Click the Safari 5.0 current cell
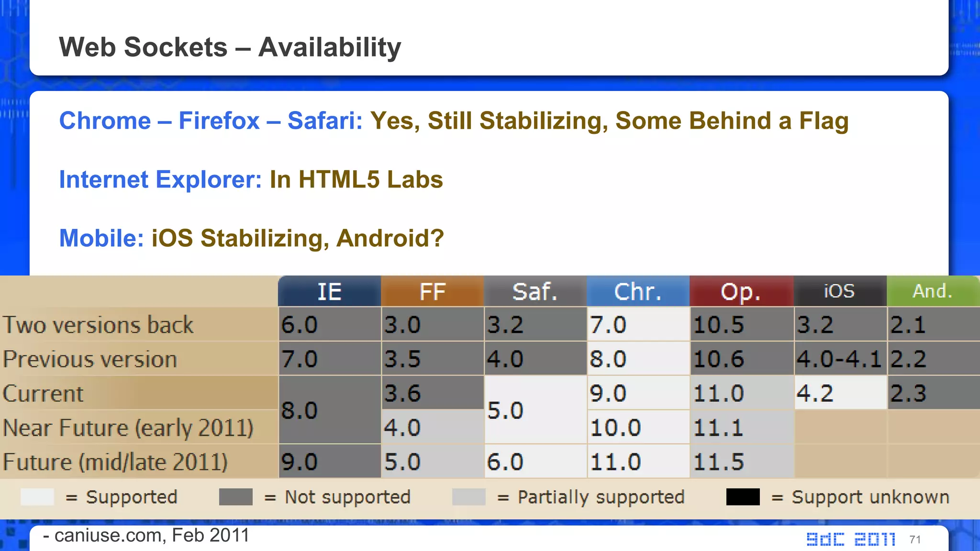Image resolution: width=980 pixels, height=551 pixels. tap(535, 410)
